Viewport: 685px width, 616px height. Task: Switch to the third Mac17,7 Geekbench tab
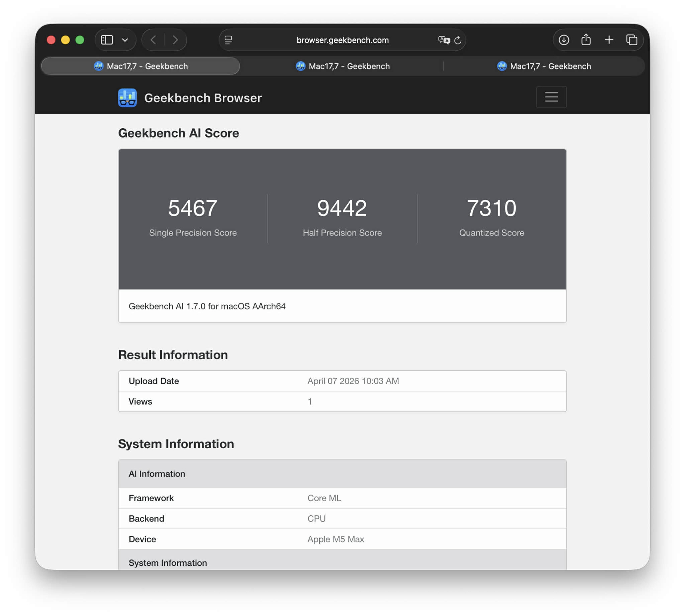(544, 66)
